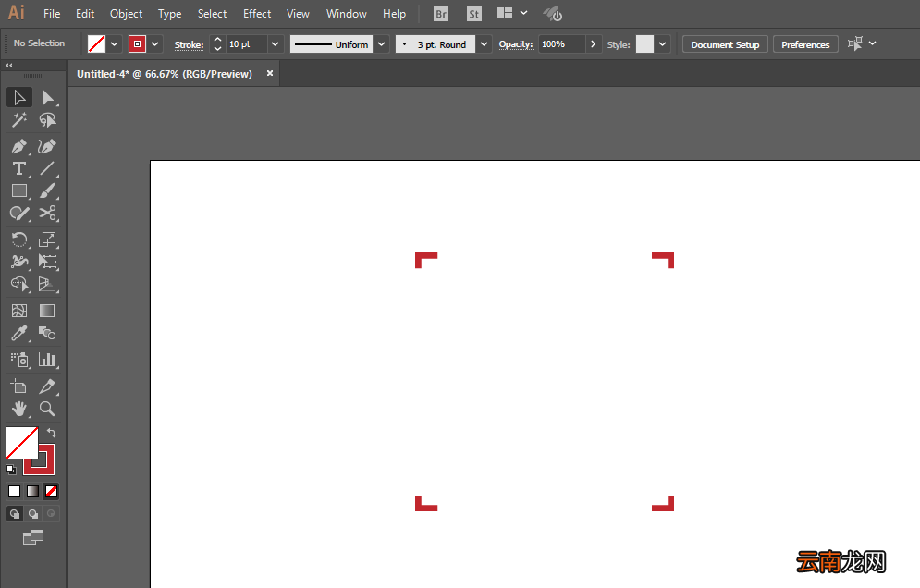Choose the Column Graph tool
The width and height of the screenshot is (920, 588).
[47, 360]
